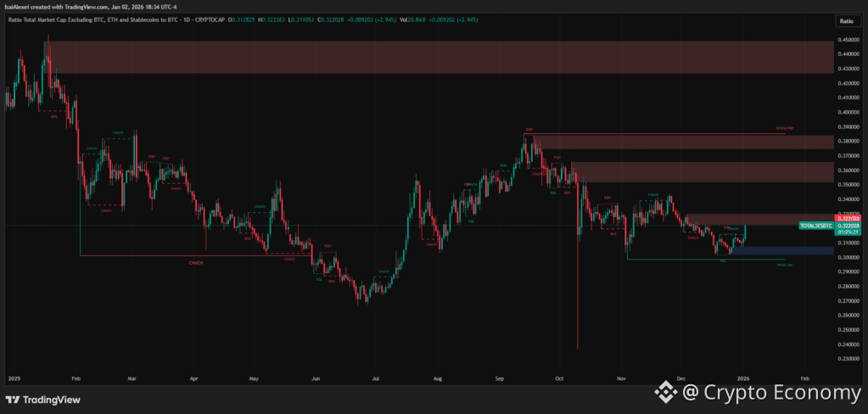The width and height of the screenshot is (868, 414).
Task: Click 0.290000 on the price axis
Action: 848,271
